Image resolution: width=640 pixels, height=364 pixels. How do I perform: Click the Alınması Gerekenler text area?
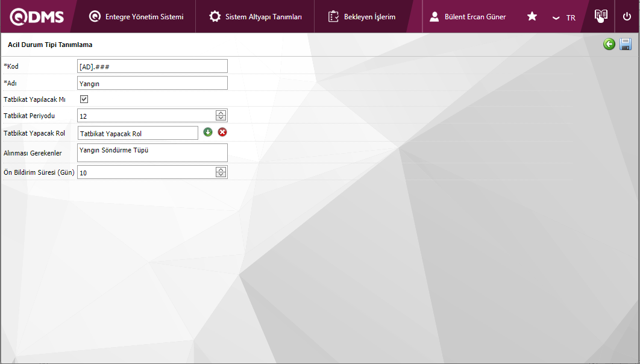coord(152,152)
